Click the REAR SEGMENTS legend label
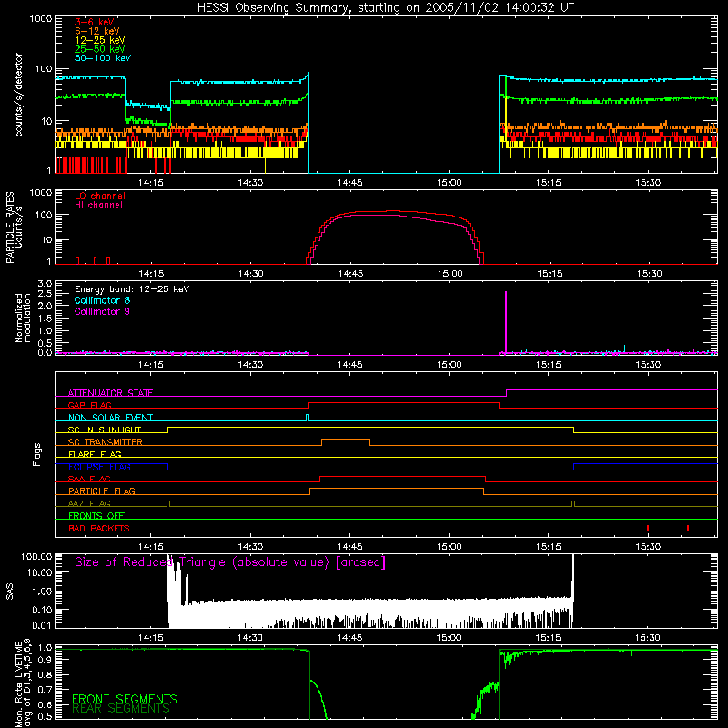 121,709
